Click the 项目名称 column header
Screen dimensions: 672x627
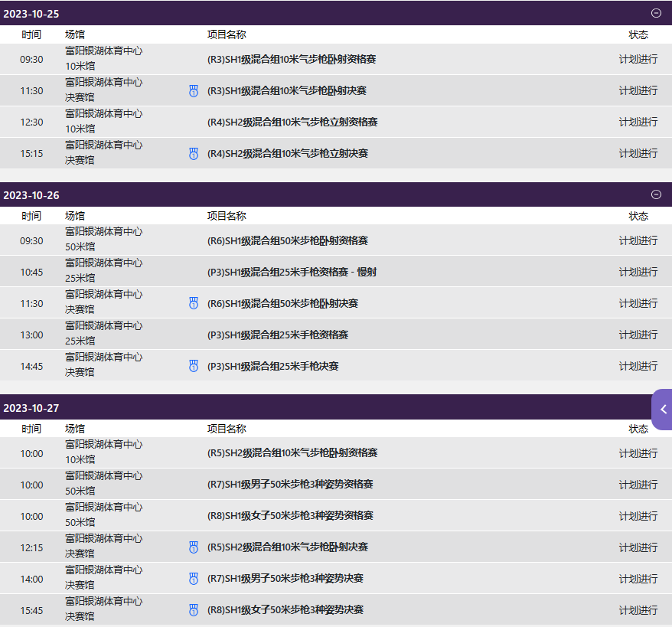pos(225,34)
